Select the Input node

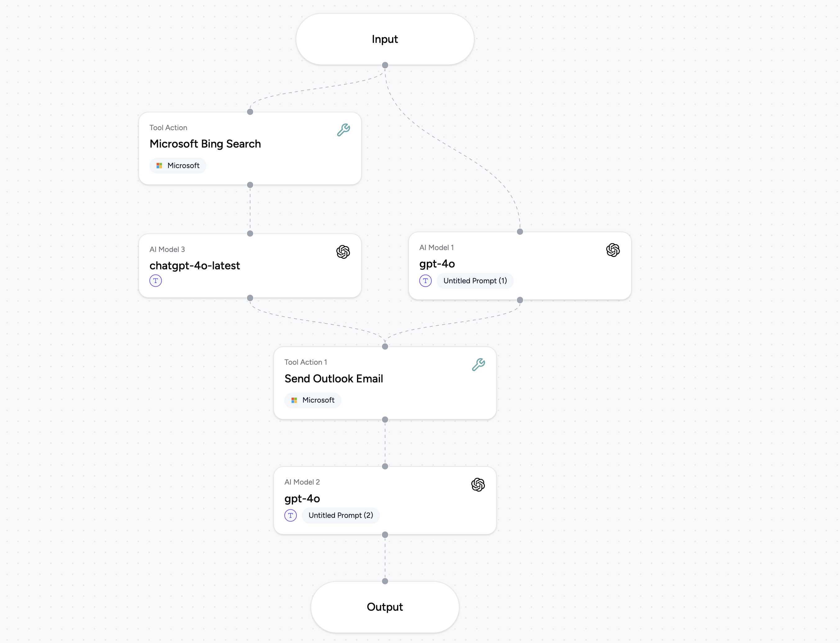(385, 39)
